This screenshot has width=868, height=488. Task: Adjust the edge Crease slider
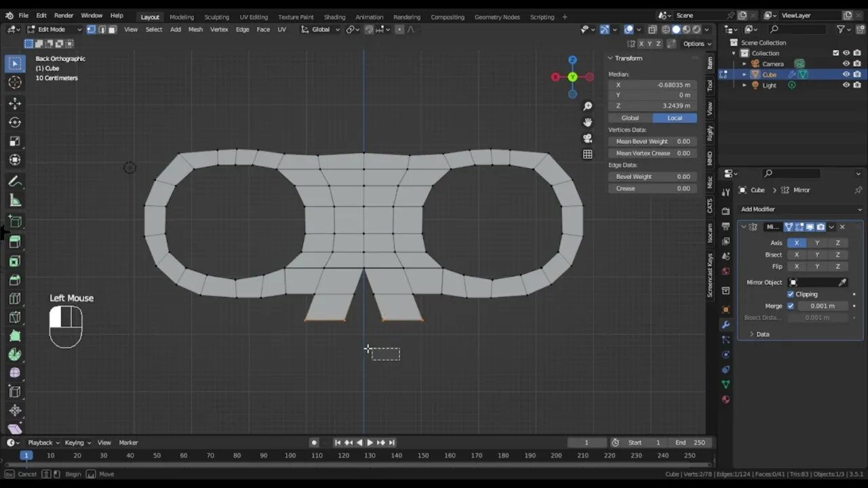pyautogui.click(x=652, y=188)
